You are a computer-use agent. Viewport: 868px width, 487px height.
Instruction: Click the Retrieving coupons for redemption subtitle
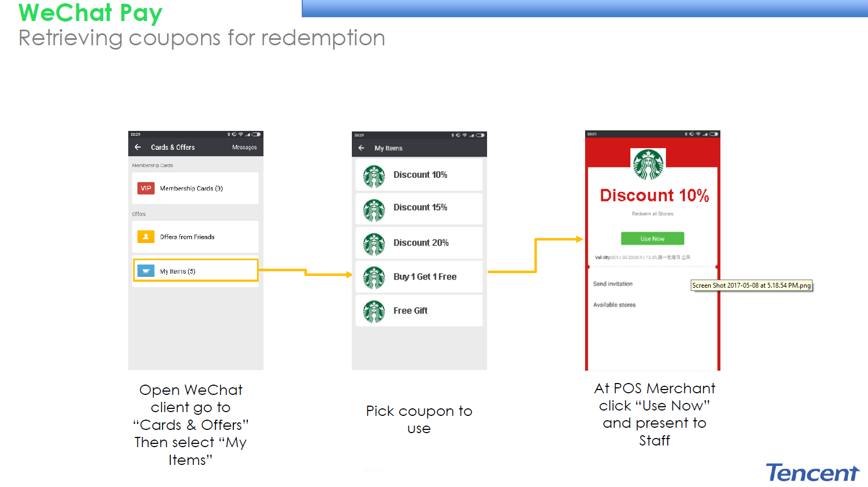click(x=202, y=38)
